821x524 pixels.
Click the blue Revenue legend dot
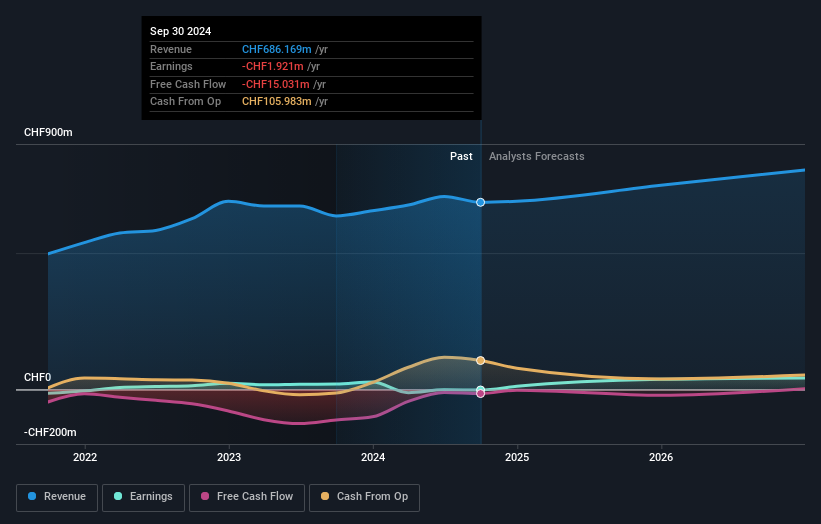pos(32,496)
